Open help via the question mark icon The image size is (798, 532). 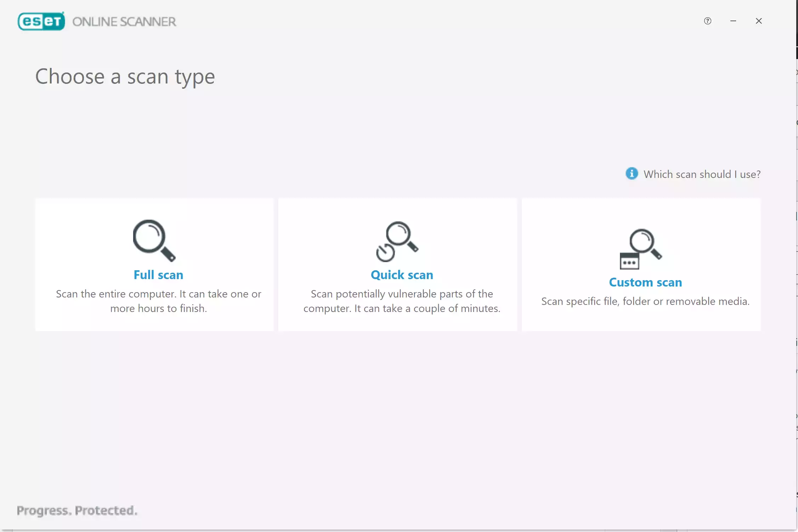tap(708, 21)
